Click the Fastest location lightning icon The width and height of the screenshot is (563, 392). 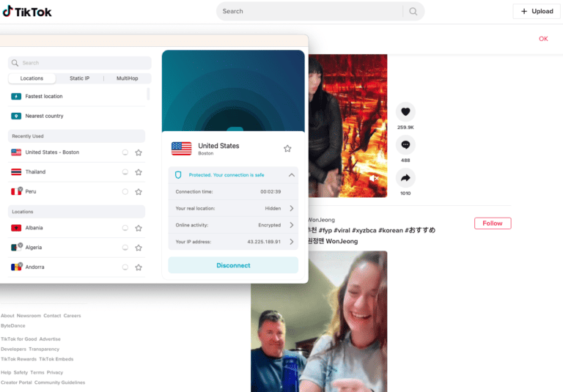point(16,96)
